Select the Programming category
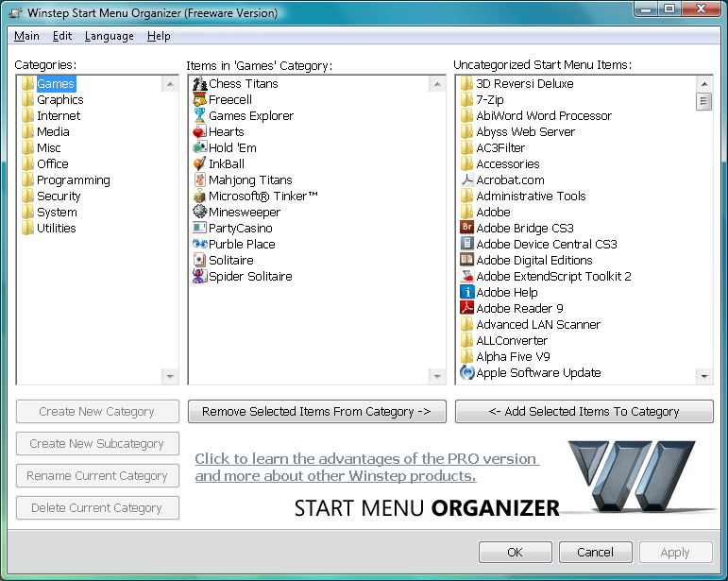The image size is (728, 581). click(74, 179)
